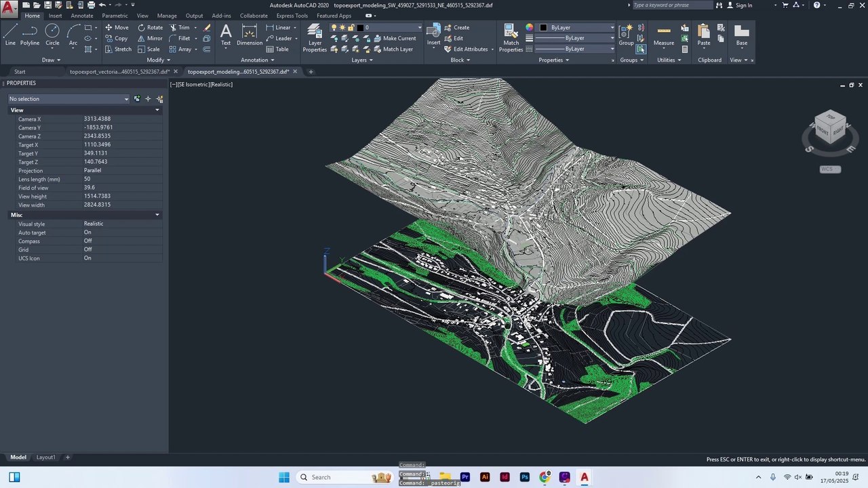Expand the Modify panel flyout
The width and height of the screenshot is (868, 488).
pyautogui.click(x=159, y=60)
